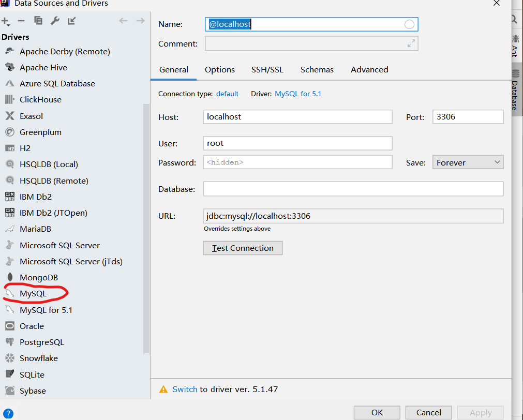The image size is (523, 420).
Task: Switch to the Advanced tab
Action: click(x=369, y=70)
